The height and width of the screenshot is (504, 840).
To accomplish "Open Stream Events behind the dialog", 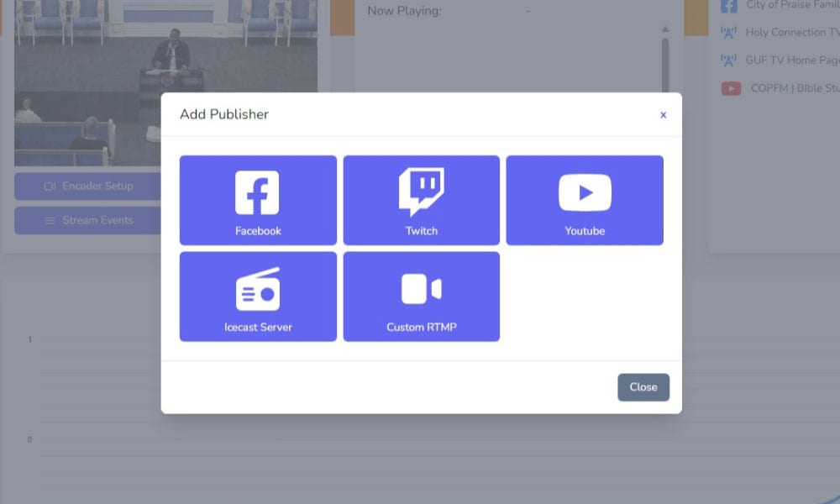I will (87, 220).
